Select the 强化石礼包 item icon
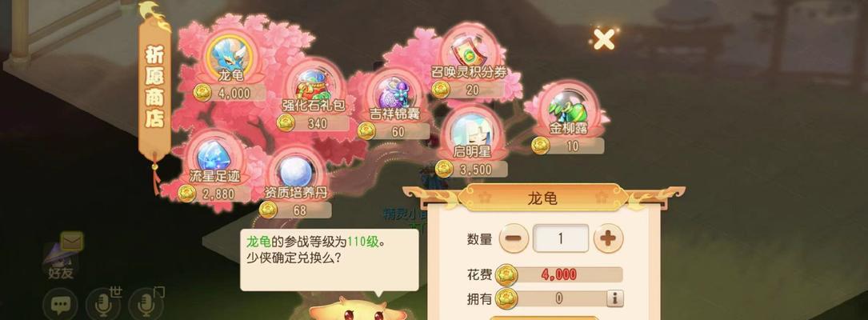Image resolution: width=868 pixels, height=320 pixels. coord(313,83)
